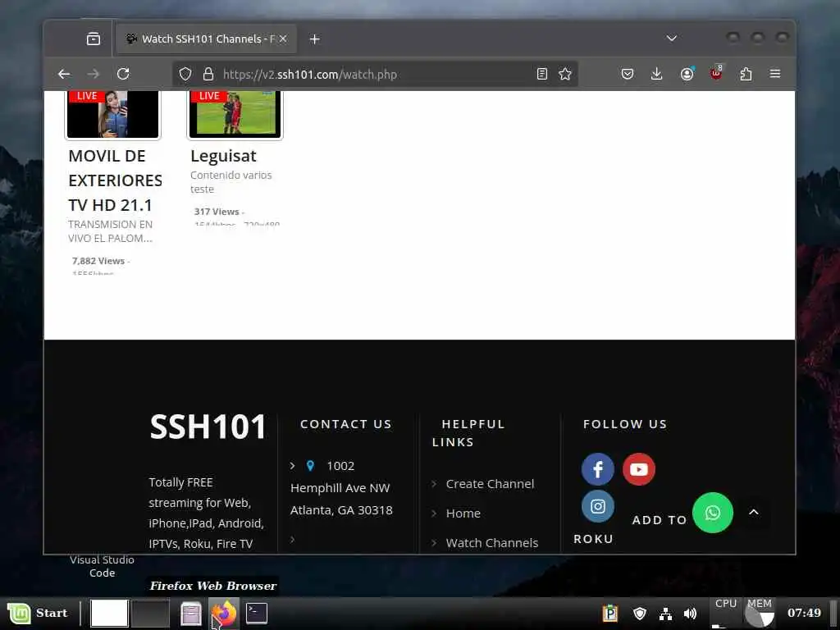
Task: Click 'Contenido varios teste' description
Action: [x=231, y=182]
